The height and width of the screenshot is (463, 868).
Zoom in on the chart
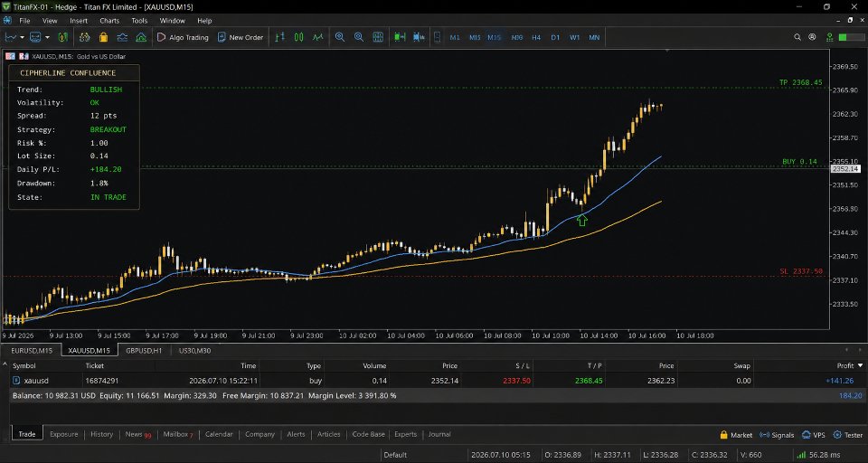340,37
